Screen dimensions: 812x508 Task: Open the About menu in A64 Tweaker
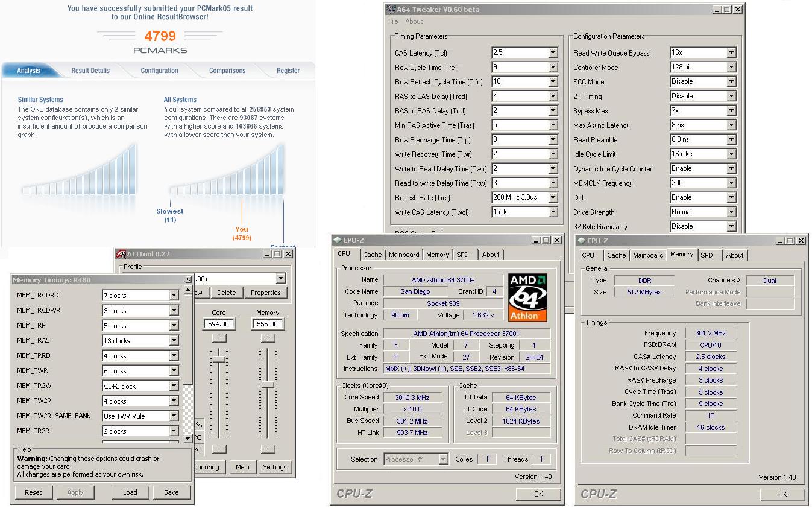[414, 22]
